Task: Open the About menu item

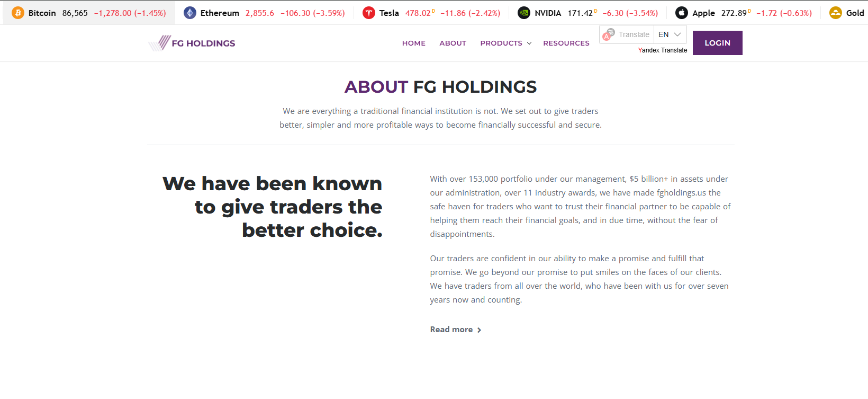Action: click(453, 43)
